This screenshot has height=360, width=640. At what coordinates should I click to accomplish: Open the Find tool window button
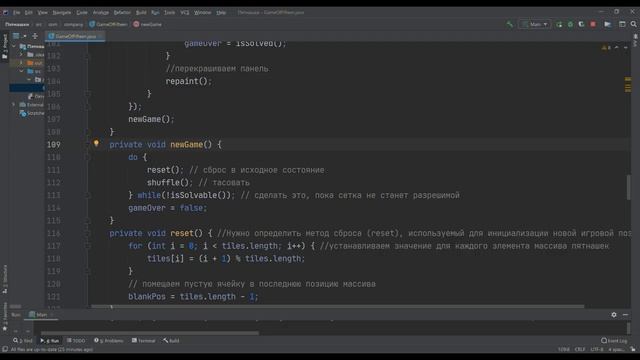(x=23, y=340)
